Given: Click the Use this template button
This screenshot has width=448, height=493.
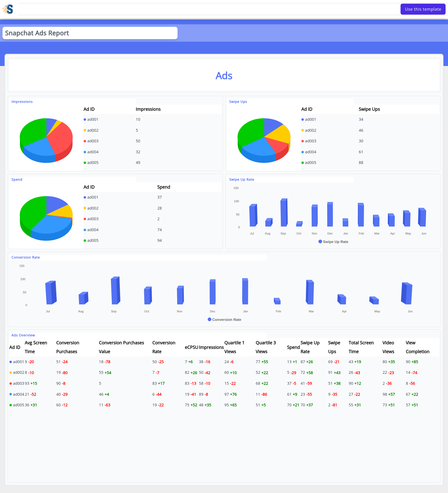Looking at the screenshot, I should 423,9.
